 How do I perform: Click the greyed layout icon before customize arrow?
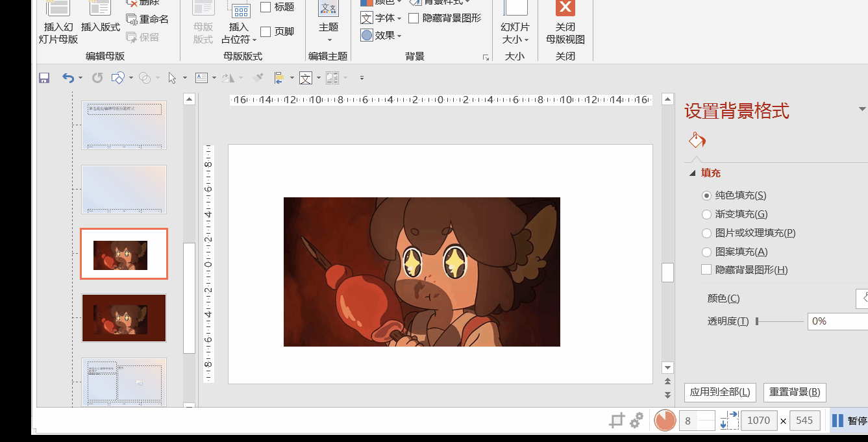[332, 78]
